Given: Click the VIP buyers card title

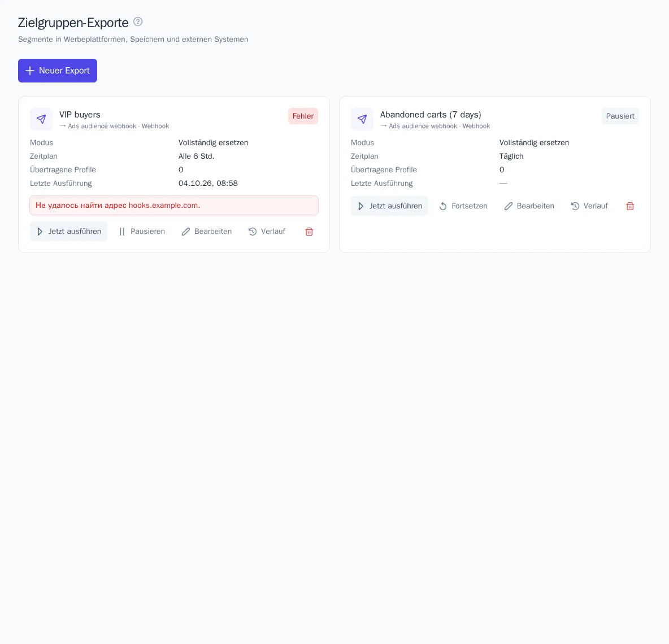Looking at the screenshot, I should click(x=80, y=114).
